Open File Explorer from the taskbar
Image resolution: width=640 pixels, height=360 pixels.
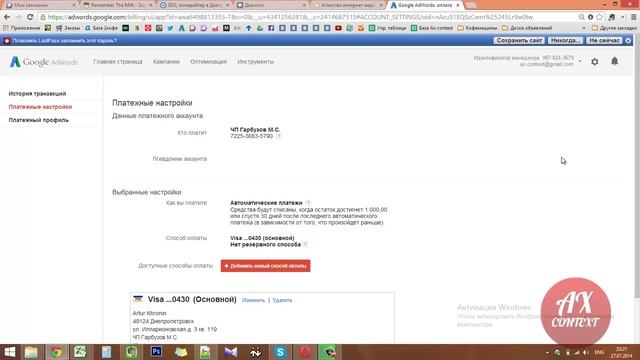pos(31,352)
